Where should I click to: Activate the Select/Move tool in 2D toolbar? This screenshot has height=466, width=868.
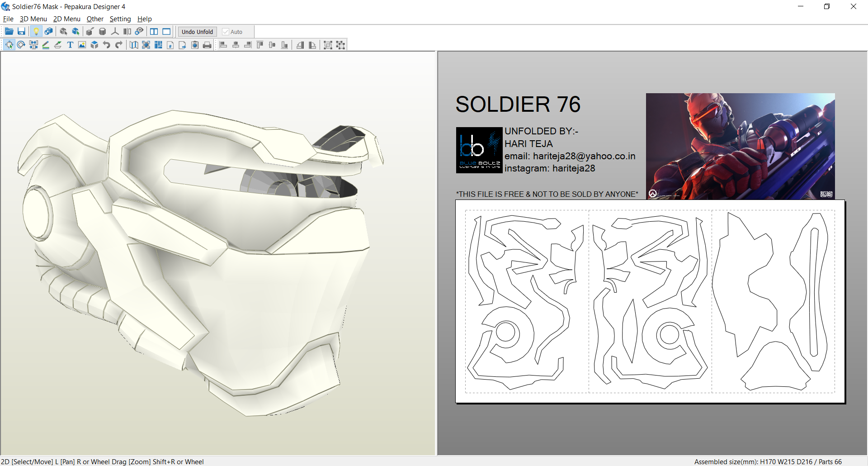[x=9, y=45]
